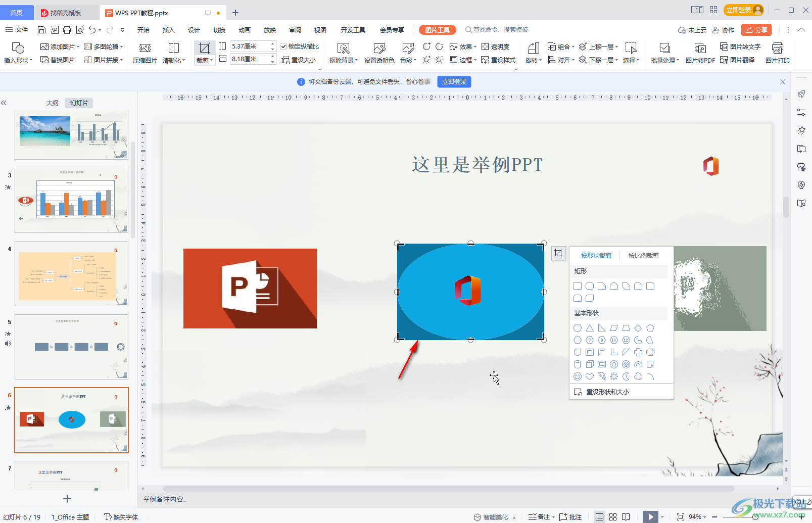The height and width of the screenshot is (523, 812).
Task: Switch to reading view icon
Action: point(626,516)
